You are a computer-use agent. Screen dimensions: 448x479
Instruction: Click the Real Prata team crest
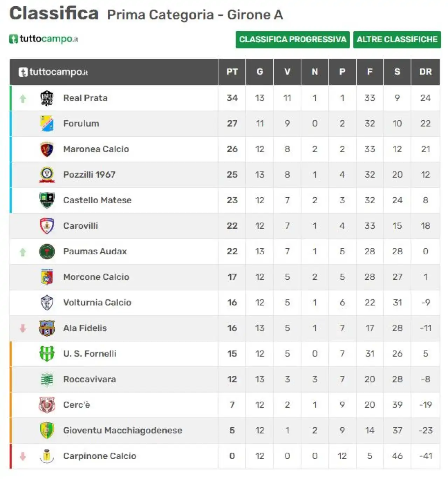tap(47, 98)
